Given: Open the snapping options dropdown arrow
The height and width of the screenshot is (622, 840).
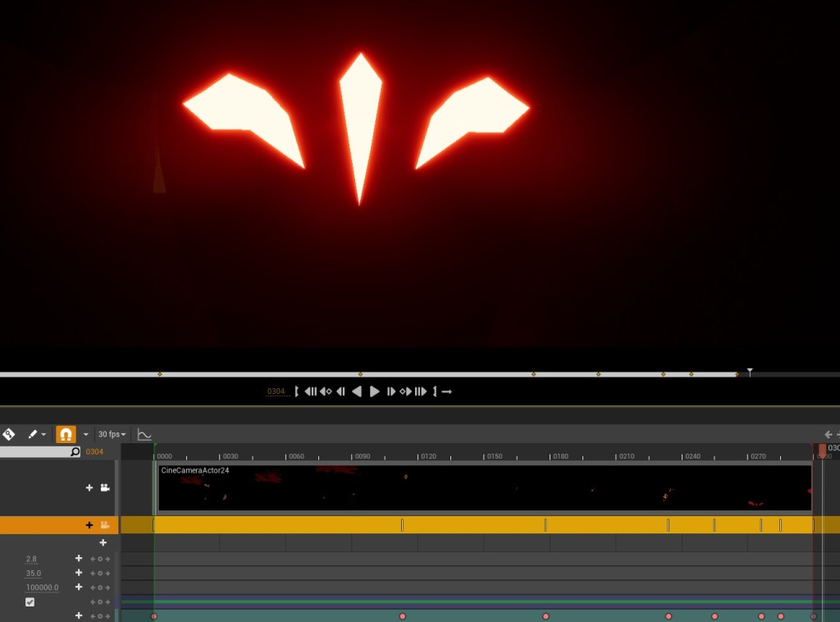Looking at the screenshot, I should 85,434.
